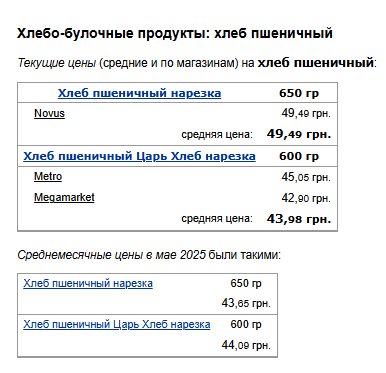Screen dimensions: 386x373
Task: Click the 'Текущие цены' intro text
Action: point(57,63)
